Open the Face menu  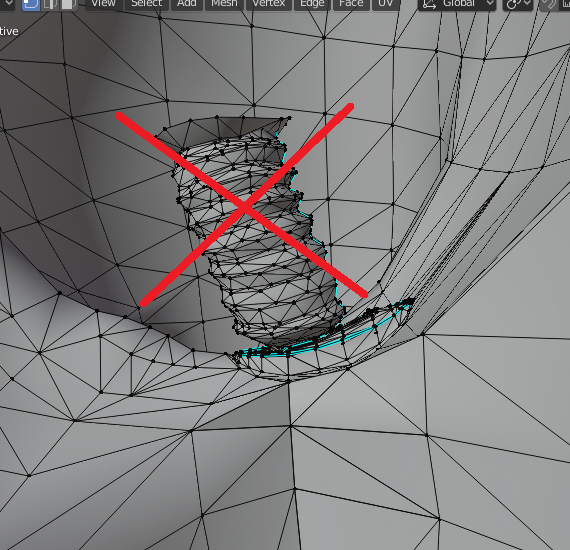click(x=351, y=4)
